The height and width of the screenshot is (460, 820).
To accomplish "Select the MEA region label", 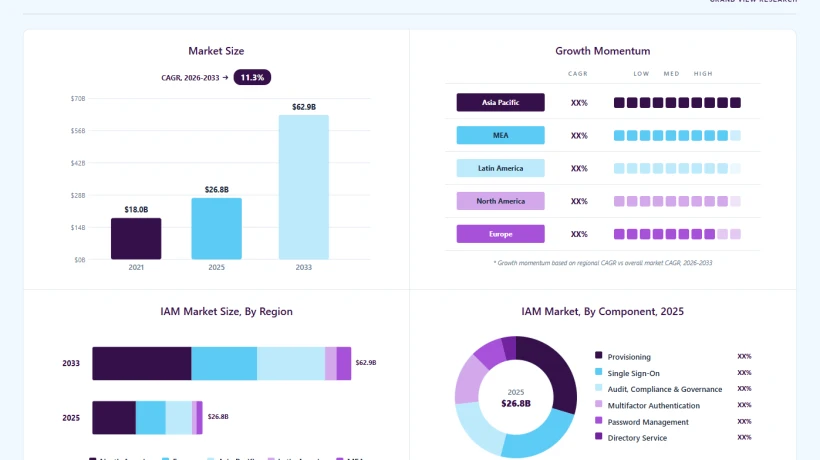I will click(500, 135).
